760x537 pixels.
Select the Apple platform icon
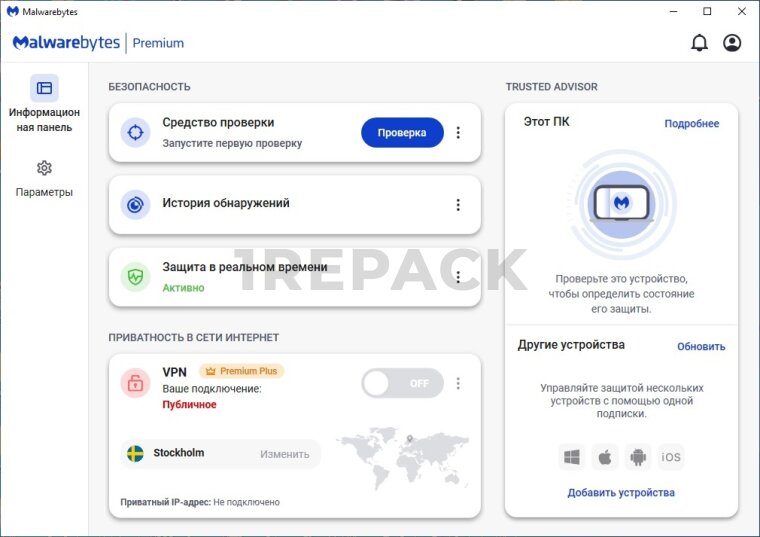click(x=604, y=457)
